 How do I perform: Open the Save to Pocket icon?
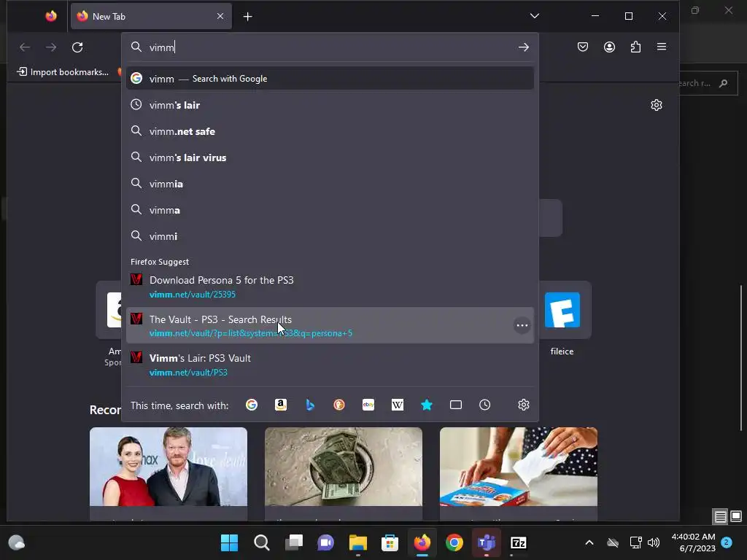coord(583,47)
